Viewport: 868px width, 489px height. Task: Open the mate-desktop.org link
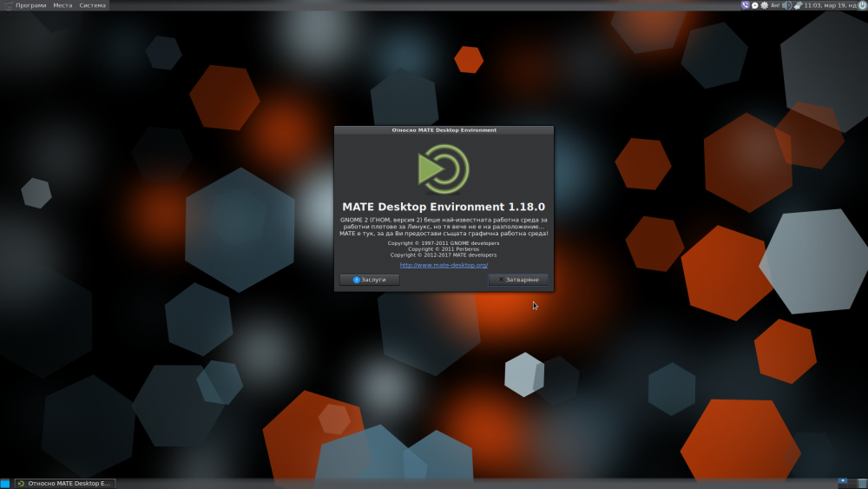[x=444, y=265]
